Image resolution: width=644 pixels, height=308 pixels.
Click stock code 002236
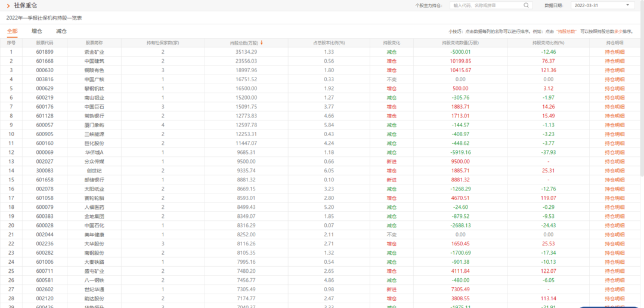pos(45,244)
